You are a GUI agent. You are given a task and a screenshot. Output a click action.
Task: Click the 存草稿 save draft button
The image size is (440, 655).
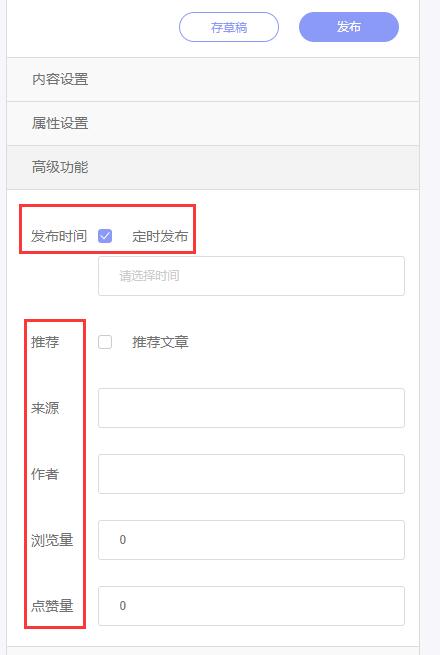(229, 27)
